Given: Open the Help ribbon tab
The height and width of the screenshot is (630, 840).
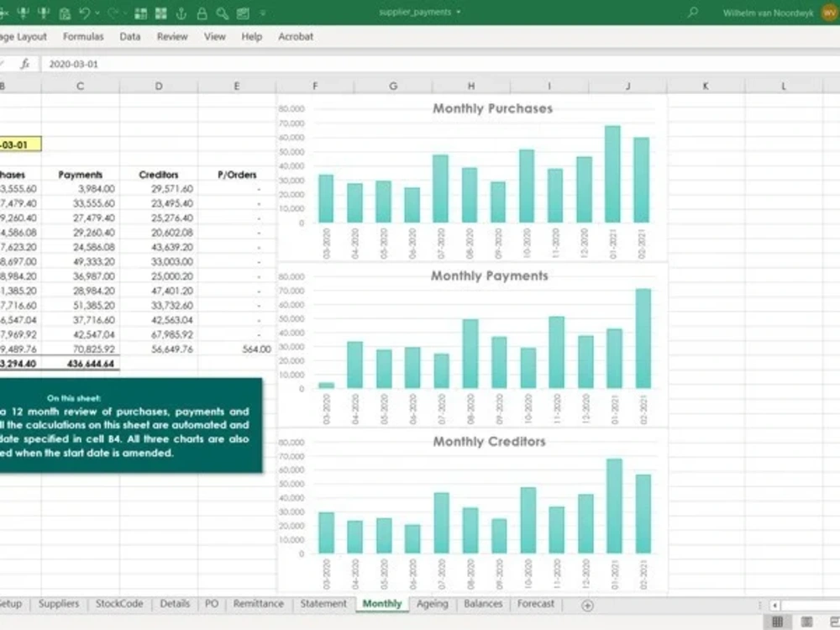Looking at the screenshot, I should coord(251,36).
